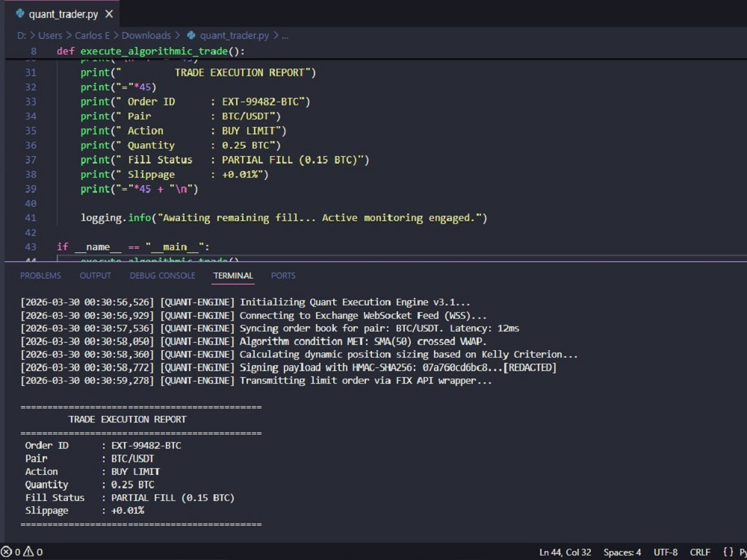Change indentation via Spaces: 4
The image size is (747, 560).
click(622, 553)
